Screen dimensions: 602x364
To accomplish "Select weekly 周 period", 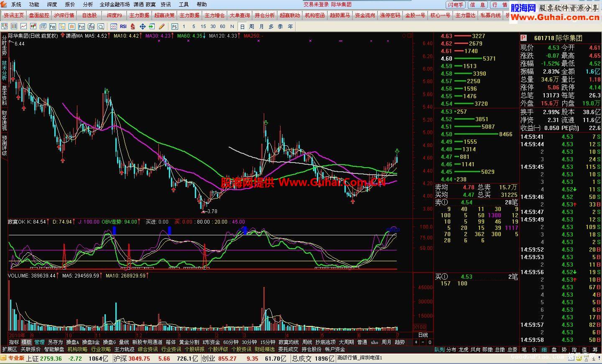I will click(x=252, y=26).
